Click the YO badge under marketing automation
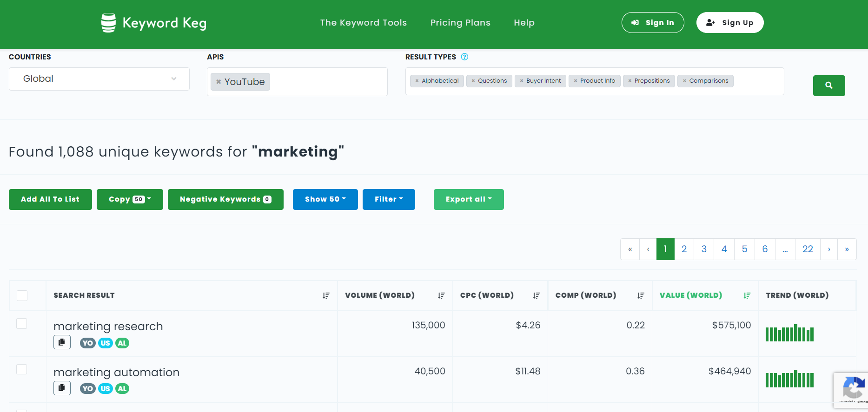868x412 pixels. (87, 389)
